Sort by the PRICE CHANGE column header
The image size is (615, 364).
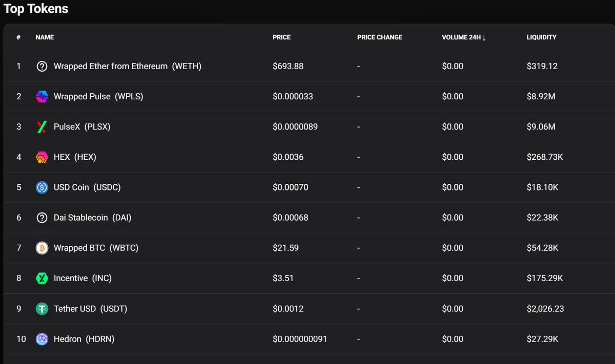(x=379, y=37)
